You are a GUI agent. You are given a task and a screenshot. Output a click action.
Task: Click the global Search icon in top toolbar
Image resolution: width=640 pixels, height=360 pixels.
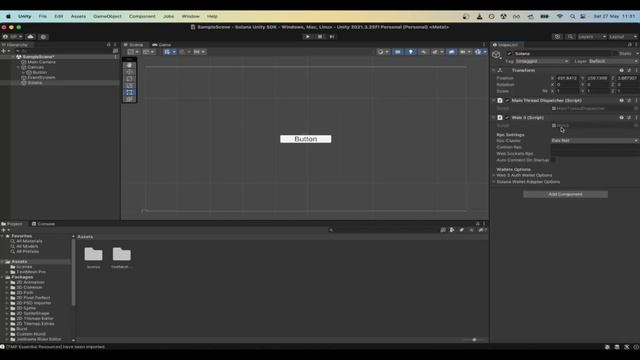pos(570,37)
